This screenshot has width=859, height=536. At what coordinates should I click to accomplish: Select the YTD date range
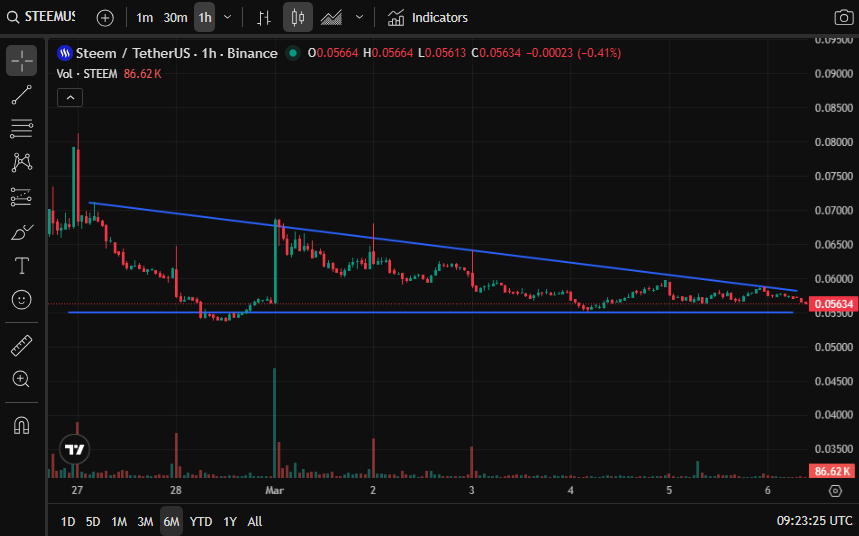pyautogui.click(x=201, y=521)
